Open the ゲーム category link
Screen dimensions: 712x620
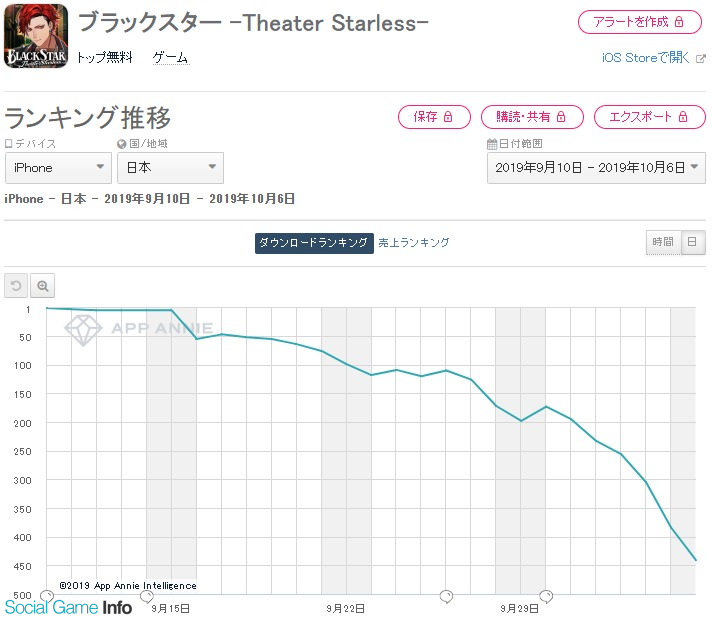point(171,58)
